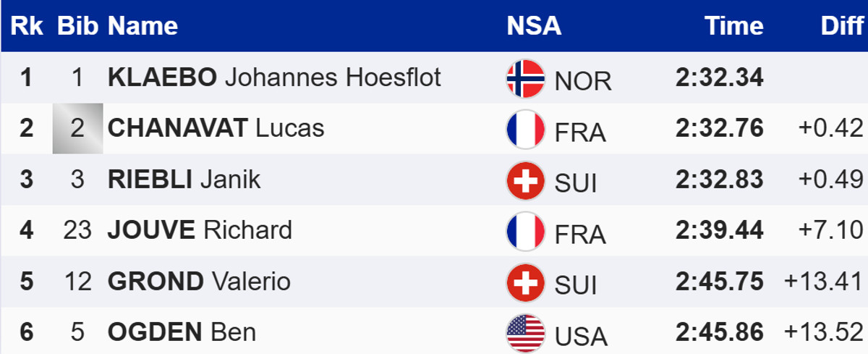Open CHANAVAT Lucas athlete link
Screen dimensions: 868x354
[216, 128]
